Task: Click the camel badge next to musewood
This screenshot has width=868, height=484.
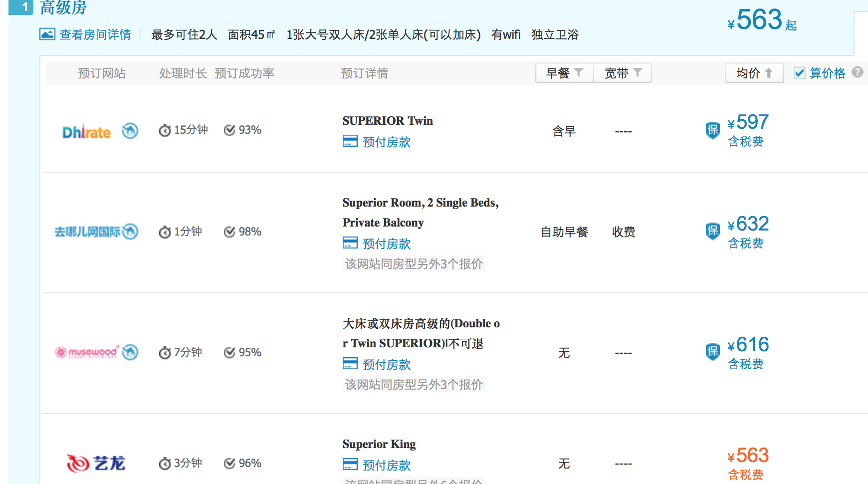Action: pos(130,352)
